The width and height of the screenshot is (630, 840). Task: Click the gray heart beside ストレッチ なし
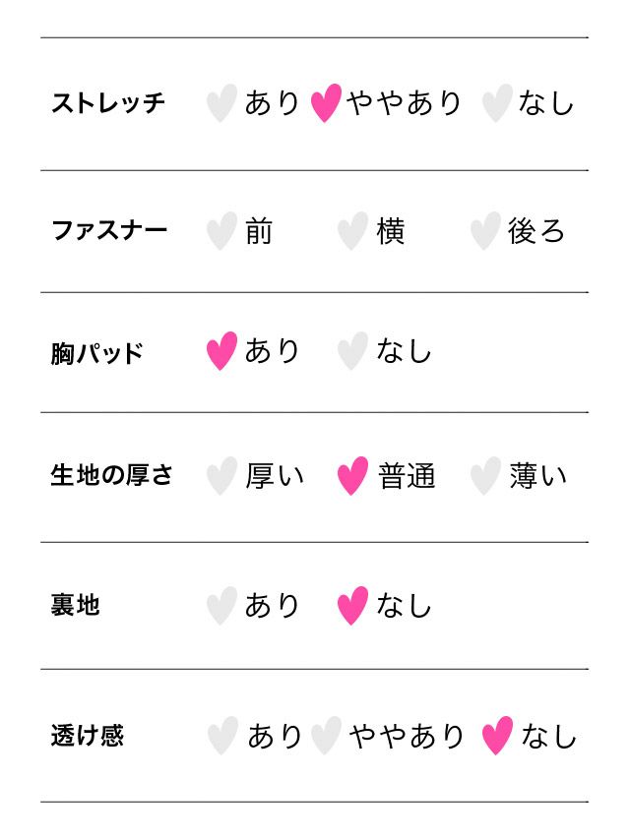(x=497, y=102)
